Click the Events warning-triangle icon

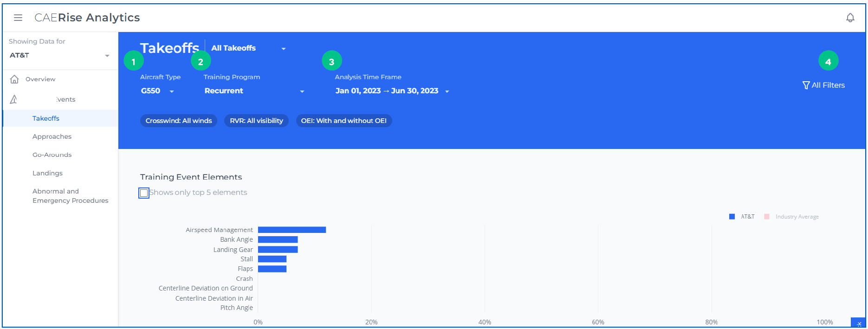[x=14, y=99]
